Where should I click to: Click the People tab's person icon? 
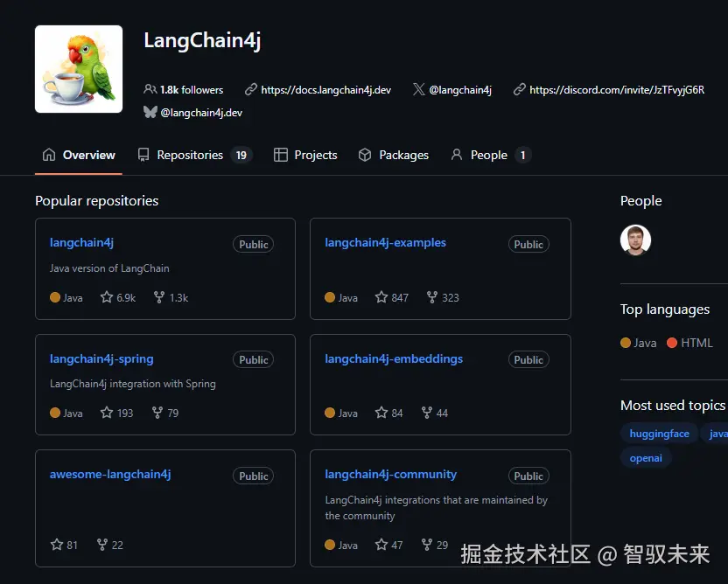pyautogui.click(x=456, y=155)
